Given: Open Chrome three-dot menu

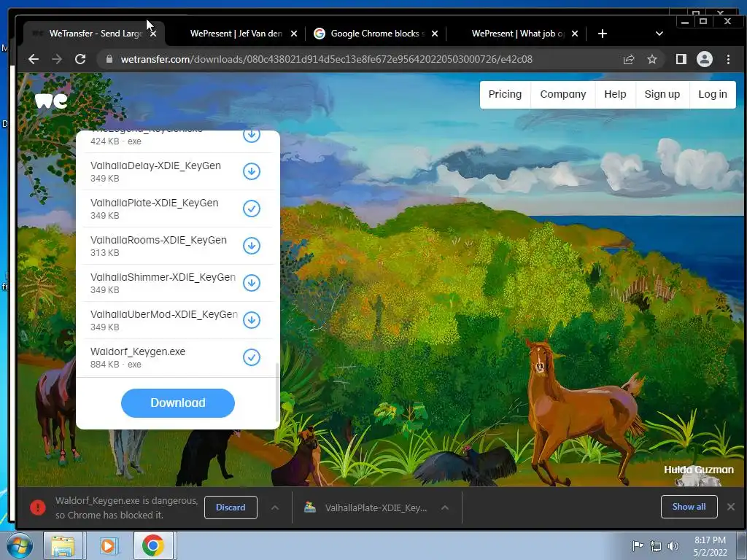Looking at the screenshot, I should (728, 59).
